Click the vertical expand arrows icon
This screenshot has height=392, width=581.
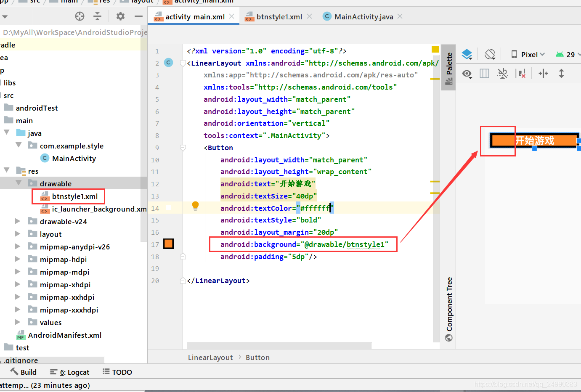[561, 74]
